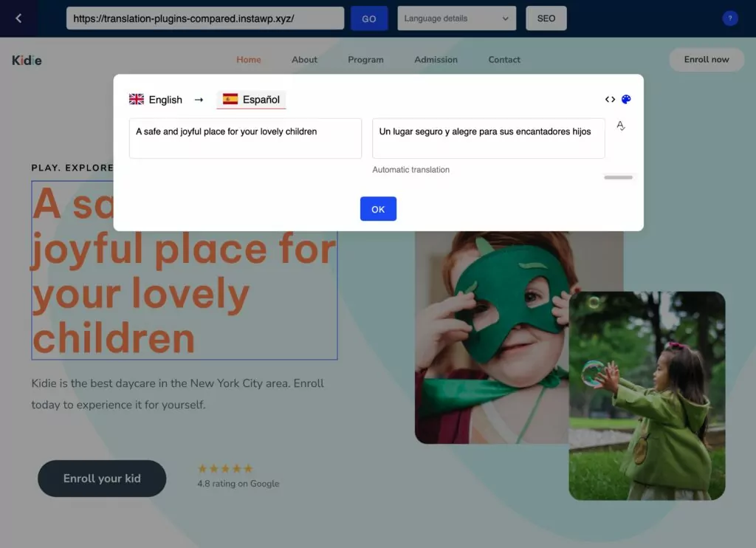This screenshot has width=756, height=548.
Task: Click the back arrow in top bar
Action: (18, 18)
